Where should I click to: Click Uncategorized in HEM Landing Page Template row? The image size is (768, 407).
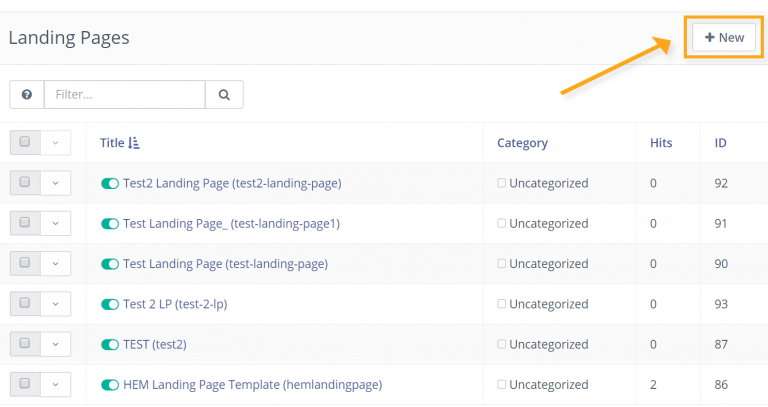click(549, 384)
